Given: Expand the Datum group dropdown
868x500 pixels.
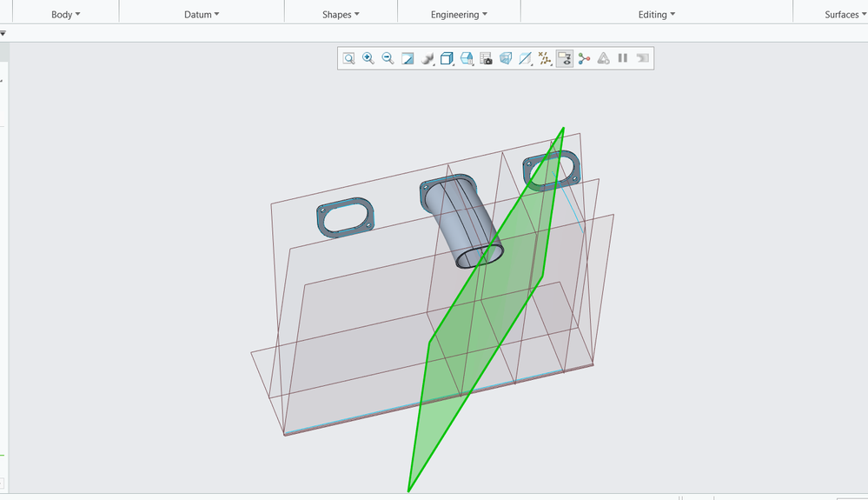Looking at the screenshot, I should click(202, 14).
